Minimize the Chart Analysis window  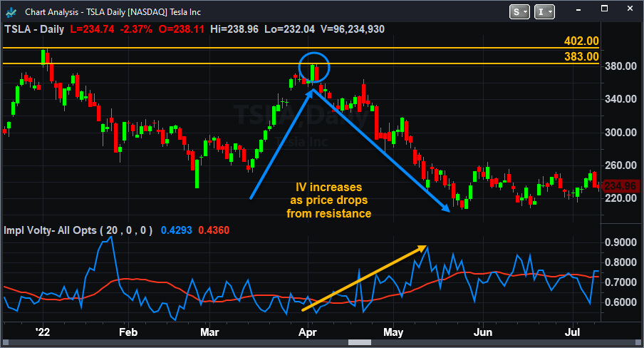point(578,9)
